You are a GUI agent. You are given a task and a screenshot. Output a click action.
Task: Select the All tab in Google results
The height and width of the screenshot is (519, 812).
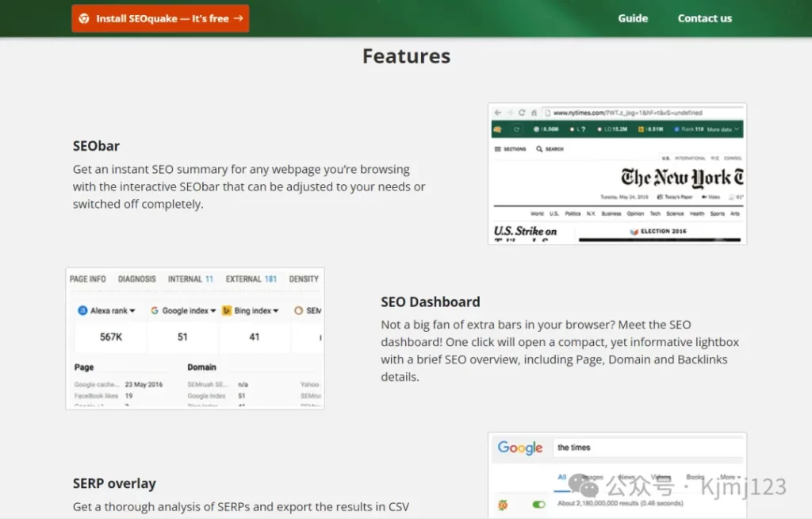coord(562,477)
